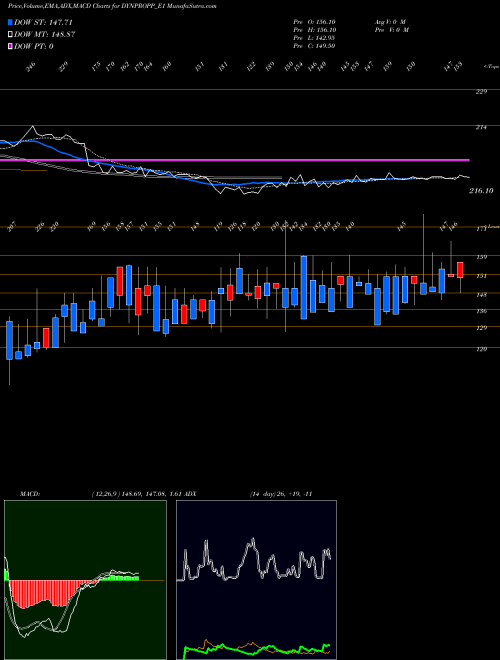The width and height of the screenshot is (500, 660).
Task: Click the first blue candlestick at far left
Action: [x=9, y=340]
